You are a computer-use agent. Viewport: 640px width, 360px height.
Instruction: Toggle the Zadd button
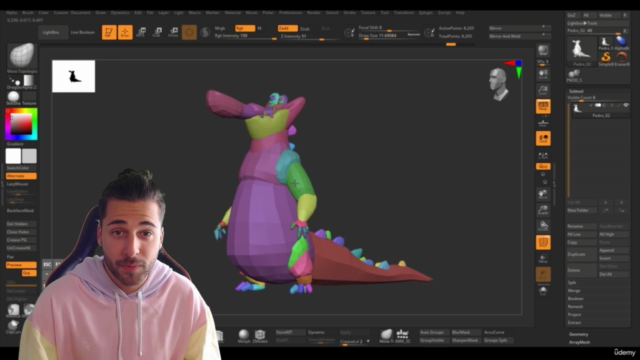[x=288, y=28]
